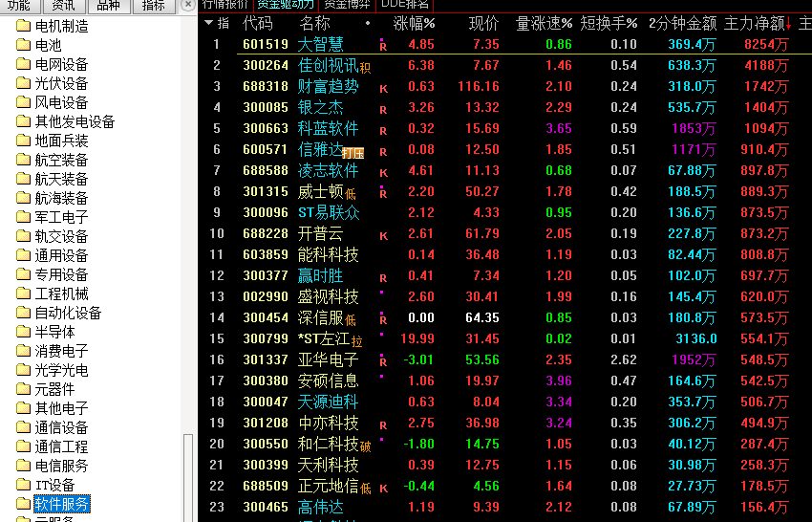Viewport: 812px width, 522px height.
Task: Select 通信工程 in the sector tree
Action: coord(61,446)
